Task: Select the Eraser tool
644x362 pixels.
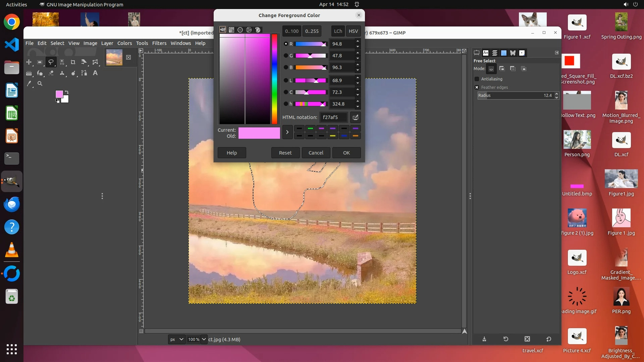Action: tap(51, 73)
